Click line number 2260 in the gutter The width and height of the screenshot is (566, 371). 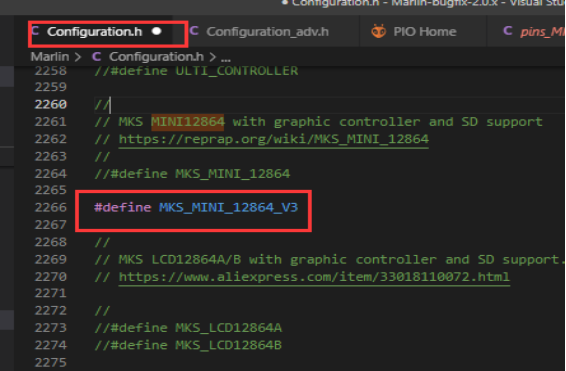pos(51,104)
